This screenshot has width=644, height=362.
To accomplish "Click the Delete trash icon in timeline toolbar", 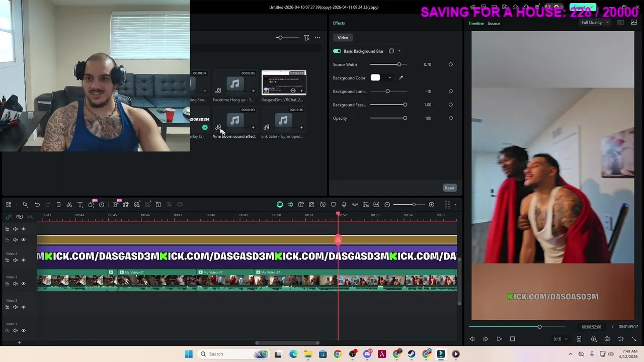I will [58, 205].
